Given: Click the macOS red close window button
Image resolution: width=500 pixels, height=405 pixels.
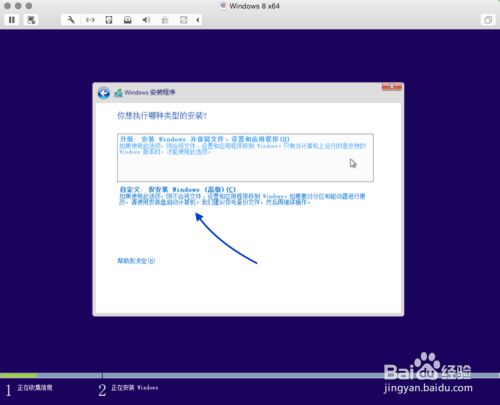Looking at the screenshot, I should point(8,6).
